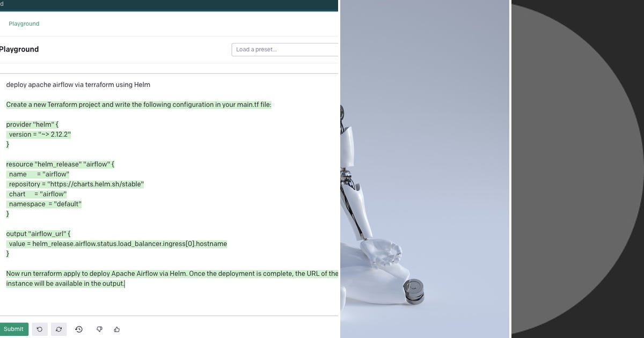Viewport: 644px width, 338px height.
Task: Rate the output with thumbs up
Action: click(x=117, y=329)
